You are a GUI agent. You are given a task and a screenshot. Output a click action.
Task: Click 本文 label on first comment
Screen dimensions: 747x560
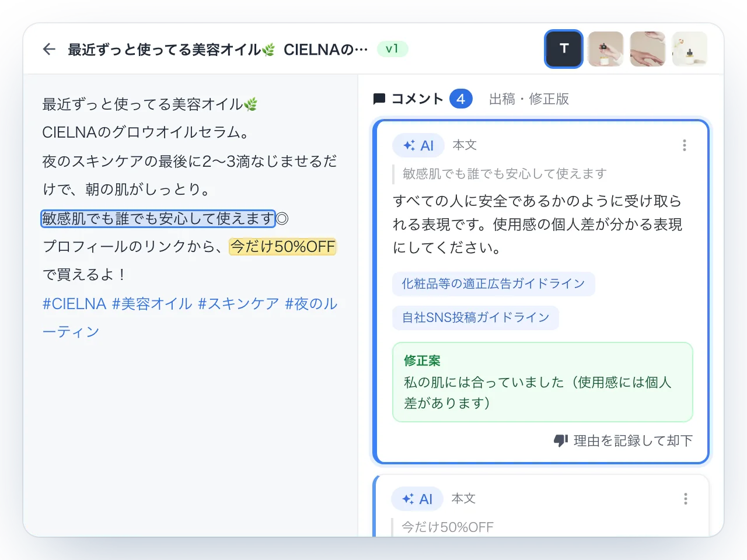(x=465, y=145)
